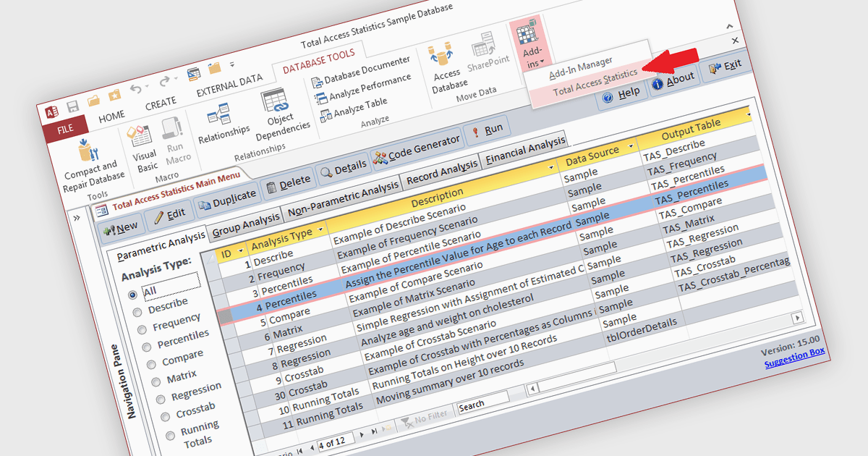Click the grid's horizontal scrollbar right arrow
868x456 pixels.
(799, 318)
